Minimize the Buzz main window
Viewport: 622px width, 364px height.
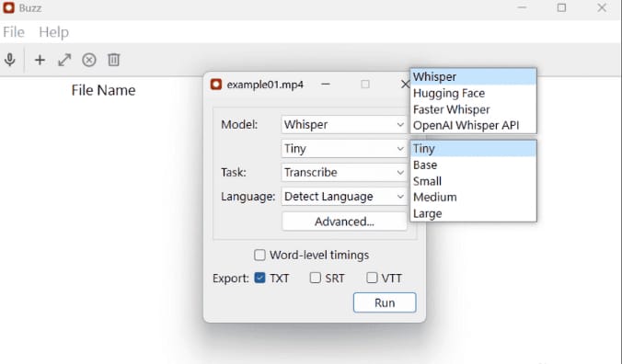[x=522, y=7]
